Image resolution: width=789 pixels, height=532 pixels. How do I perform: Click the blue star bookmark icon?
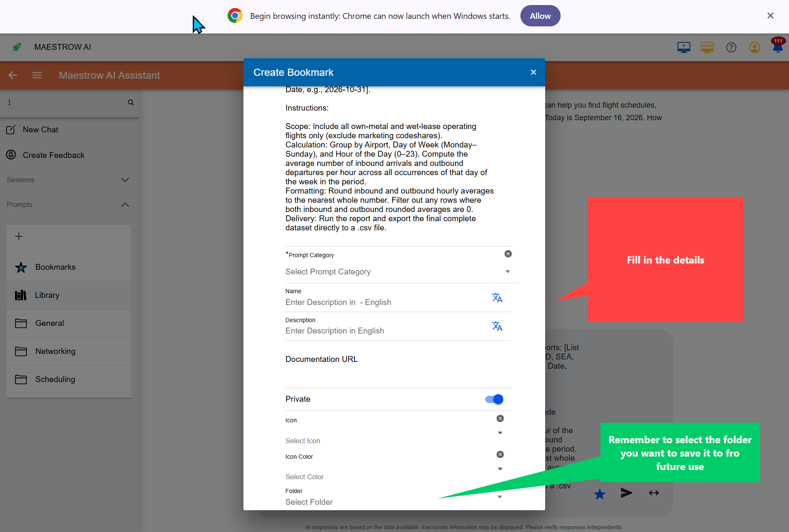click(x=600, y=494)
